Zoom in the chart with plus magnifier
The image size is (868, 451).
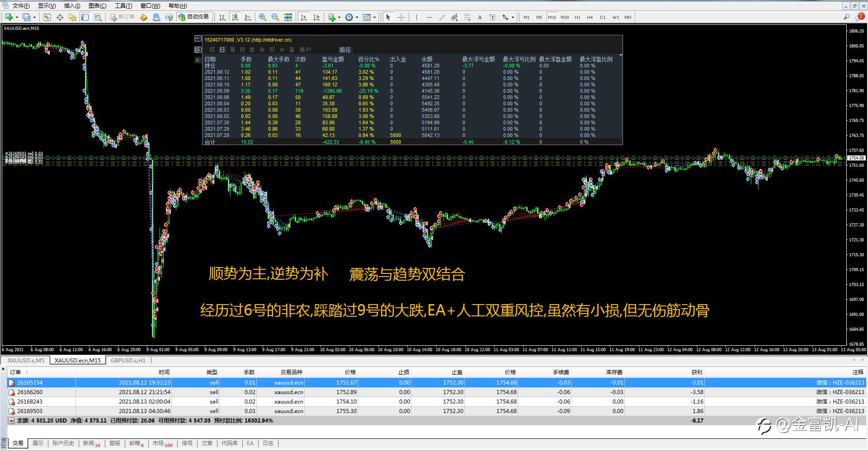262,17
